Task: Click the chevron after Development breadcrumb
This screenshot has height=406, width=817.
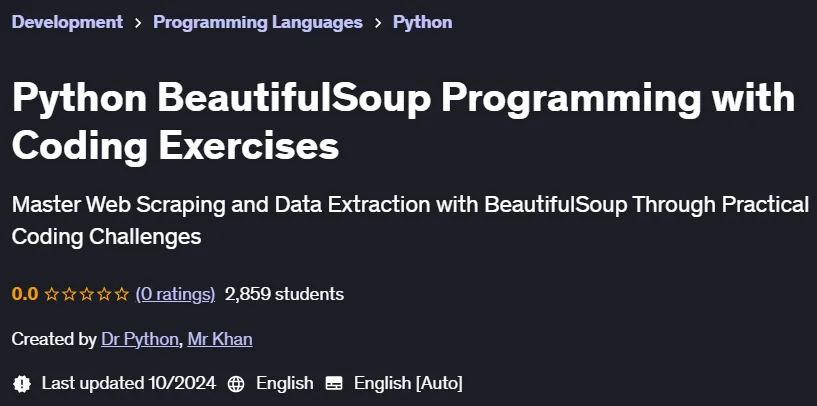Action: click(138, 23)
